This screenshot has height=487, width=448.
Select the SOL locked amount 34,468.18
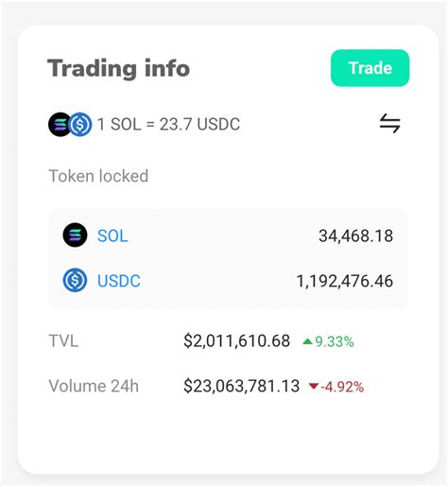[355, 235]
